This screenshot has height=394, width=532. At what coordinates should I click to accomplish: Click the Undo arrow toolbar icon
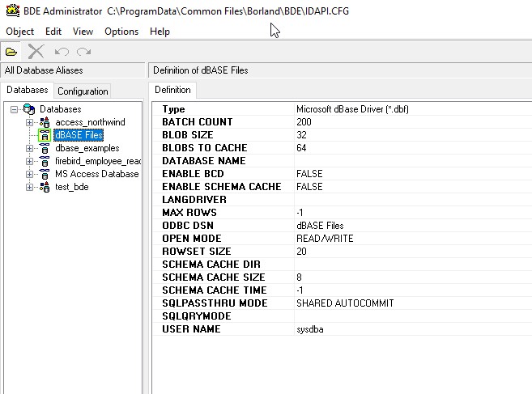click(x=62, y=51)
